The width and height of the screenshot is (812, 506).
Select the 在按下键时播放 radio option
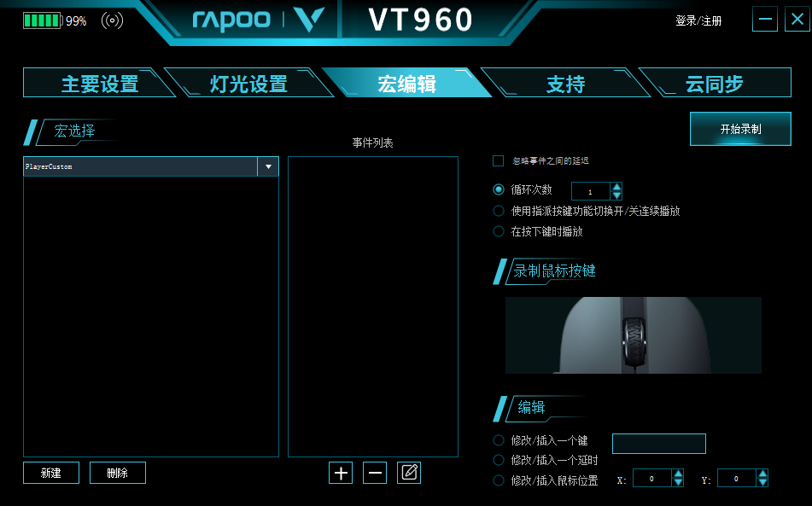(499, 231)
